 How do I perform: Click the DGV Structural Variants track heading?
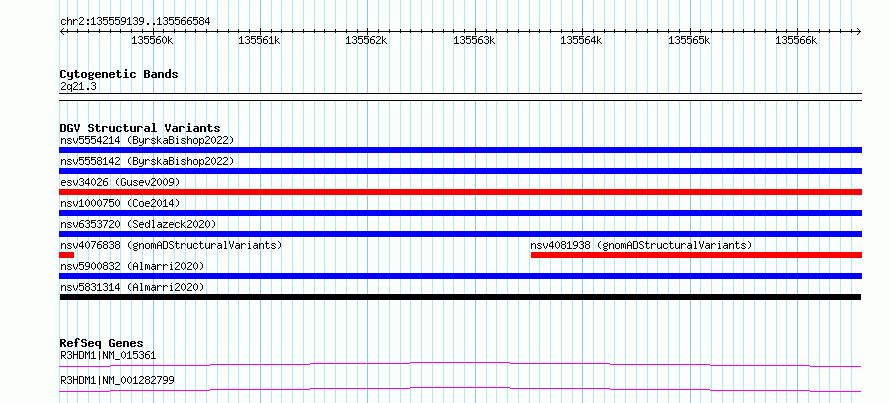pyautogui.click(x=140, y=128)
